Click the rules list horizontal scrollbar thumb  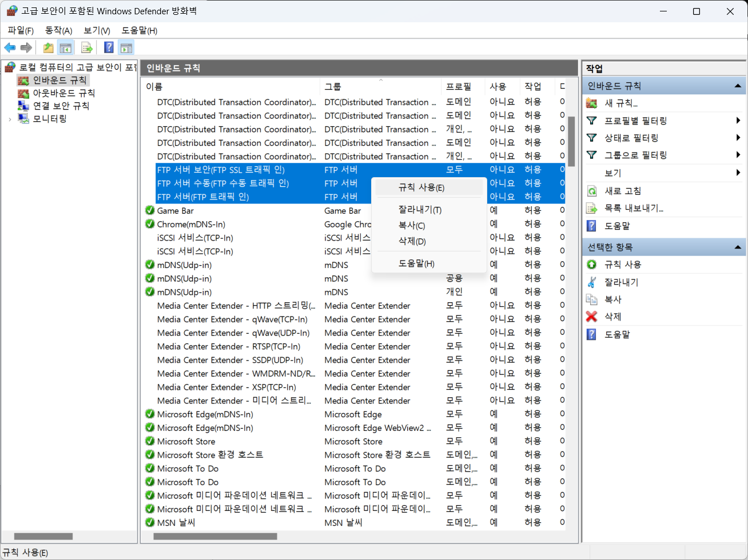coord(215,537)
